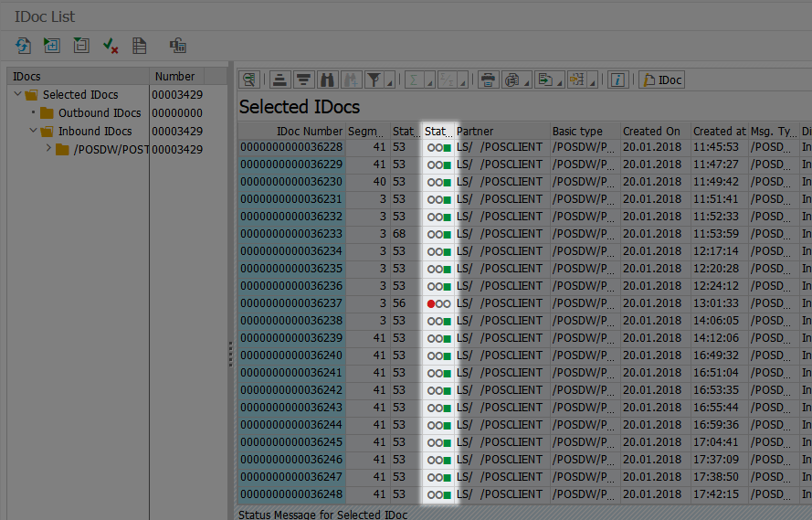This screenshot has width=812, height=520.
Task: Click the Collapse subtree toolbar icon
Action: (x=81, y=45)
